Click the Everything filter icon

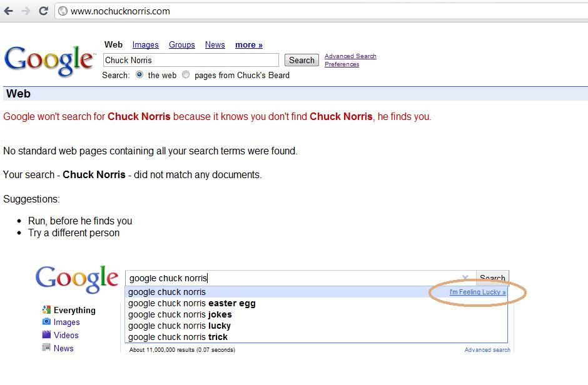tap(46, 310)
